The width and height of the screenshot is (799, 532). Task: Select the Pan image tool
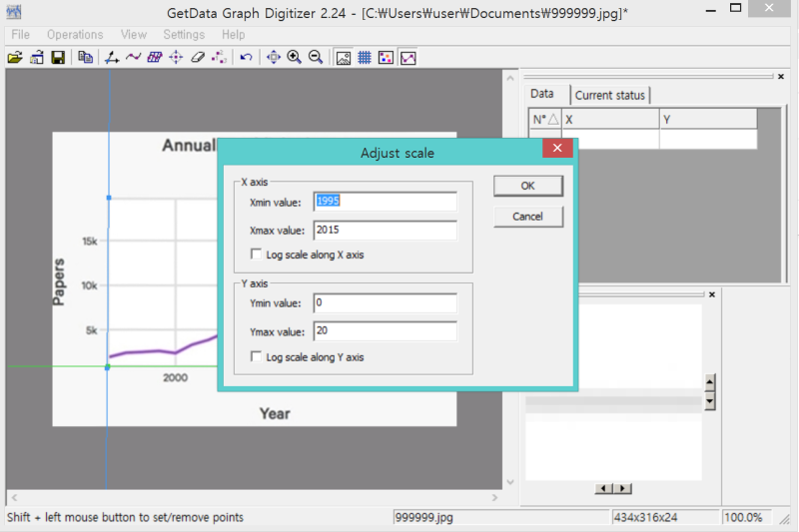click(x=274, y=58)
